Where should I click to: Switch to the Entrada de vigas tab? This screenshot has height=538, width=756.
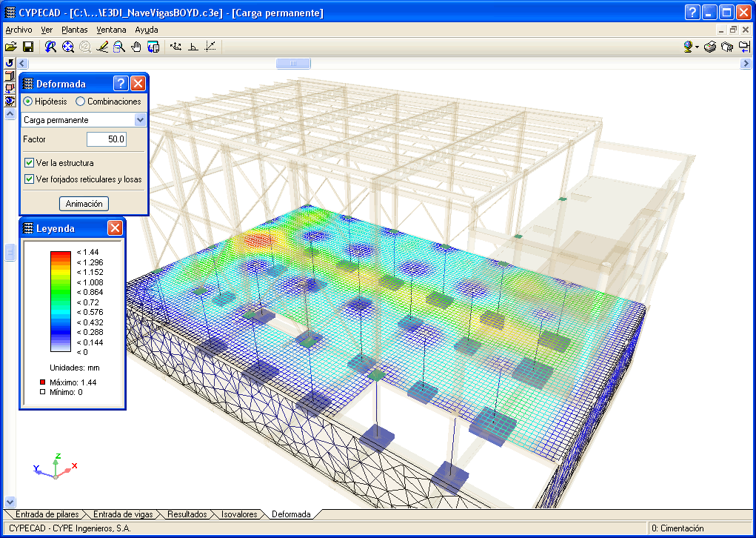click(x=123, y=514)
